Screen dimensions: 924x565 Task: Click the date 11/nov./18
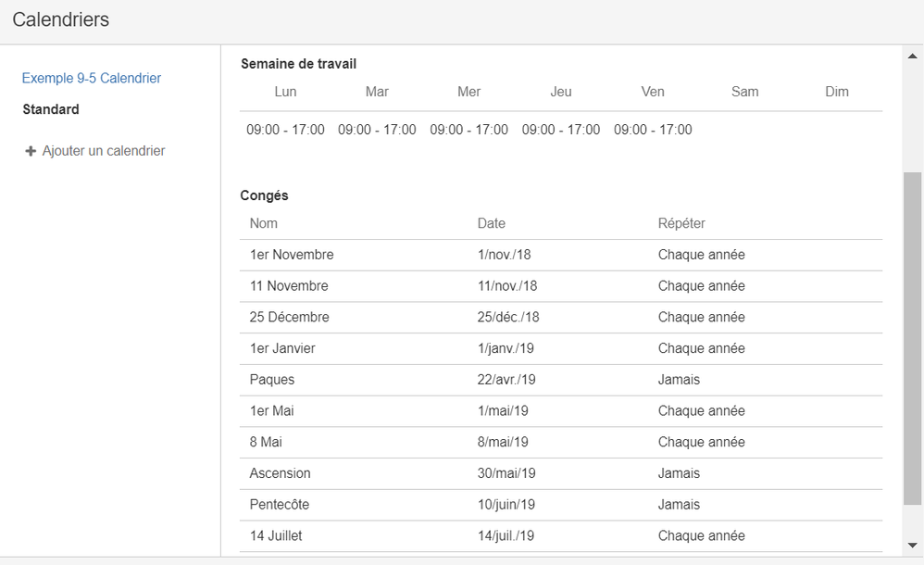[x=507, y=286]
